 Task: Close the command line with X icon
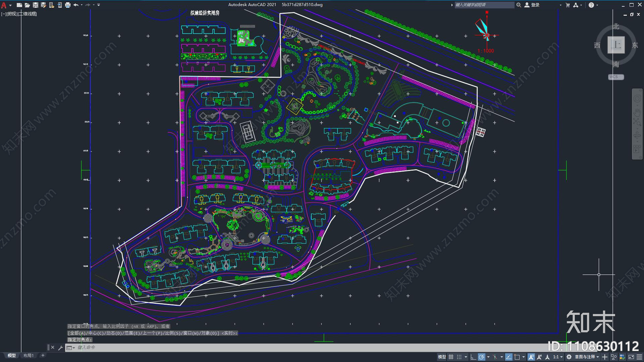click(52, 348)
